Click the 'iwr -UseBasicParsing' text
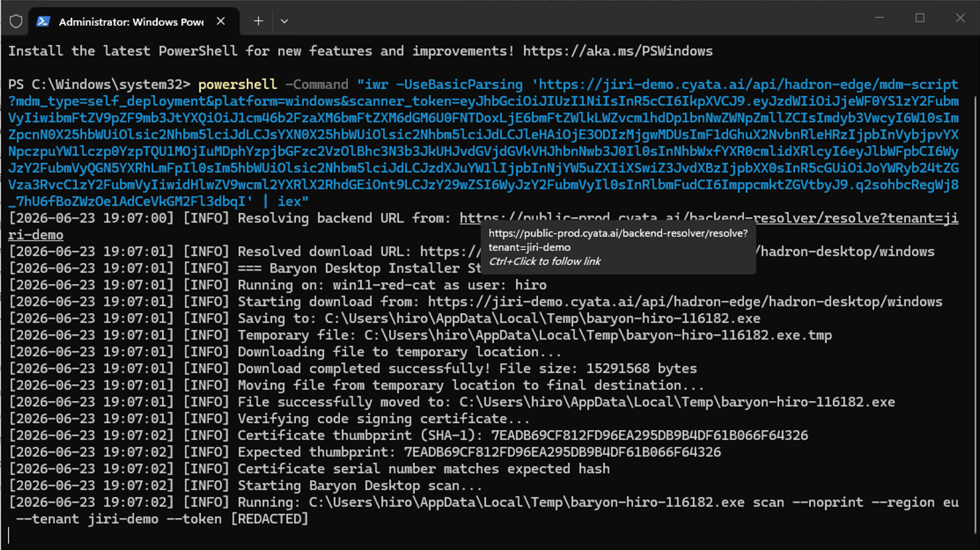The image size is (980, 550). coord(444,84)
